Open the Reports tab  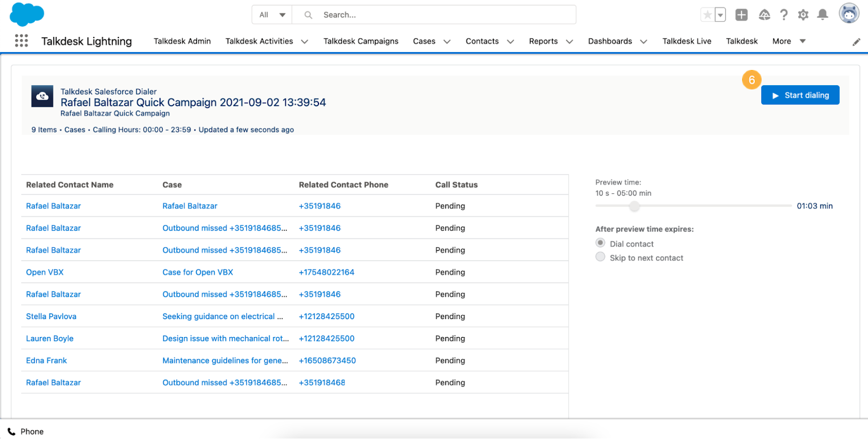pos(543,41)
